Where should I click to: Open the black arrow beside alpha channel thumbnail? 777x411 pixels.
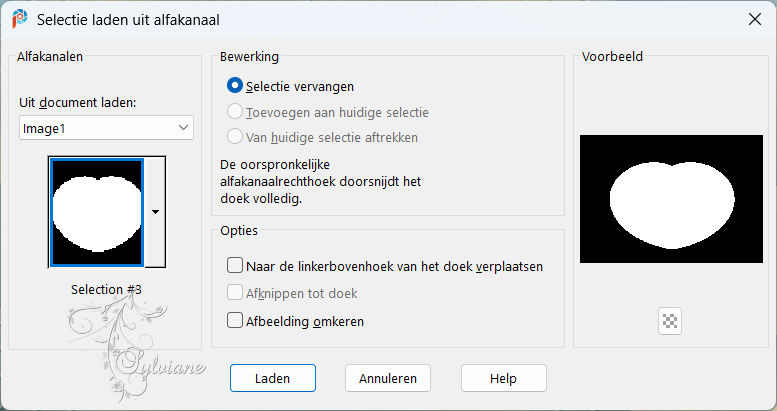pos(155,212)
